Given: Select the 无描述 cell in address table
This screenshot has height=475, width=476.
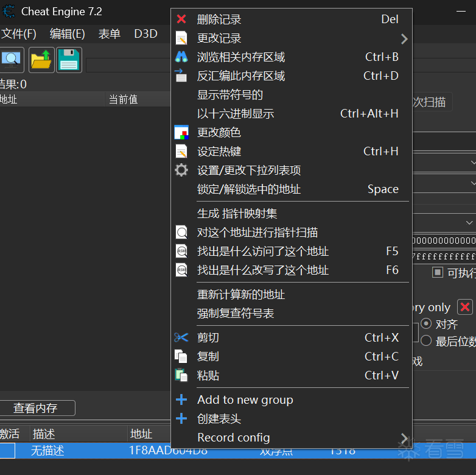Looking at the screenshot, I should [47, 451].
